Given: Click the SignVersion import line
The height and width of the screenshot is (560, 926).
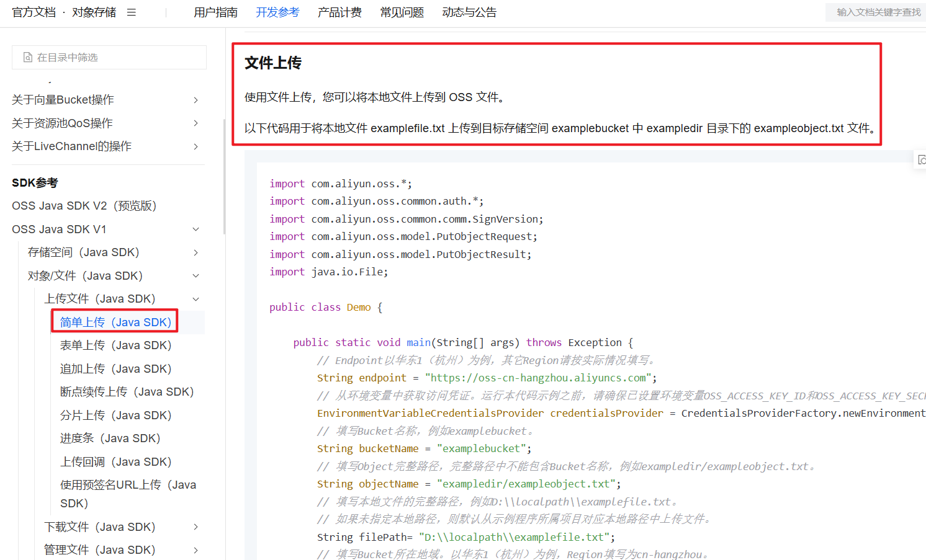Looking at the screenshot, I should pos(407,220).
